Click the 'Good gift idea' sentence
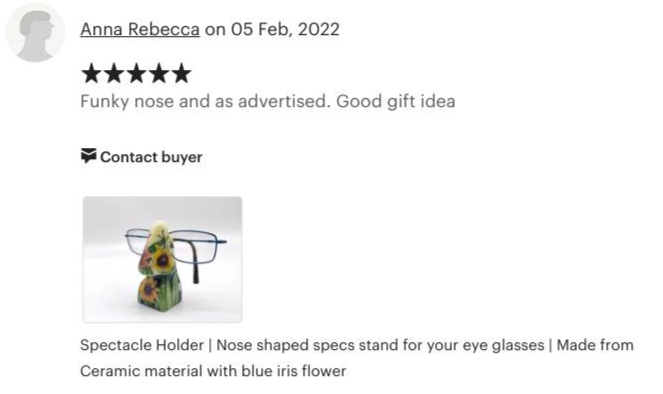 coord(396,101)
